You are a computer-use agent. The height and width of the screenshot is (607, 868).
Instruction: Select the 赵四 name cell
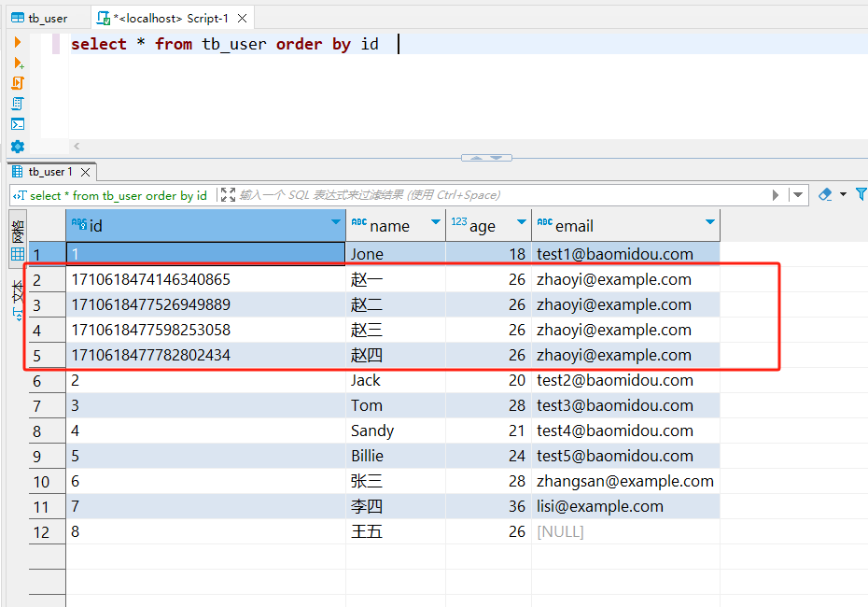[x=395, y=355]
